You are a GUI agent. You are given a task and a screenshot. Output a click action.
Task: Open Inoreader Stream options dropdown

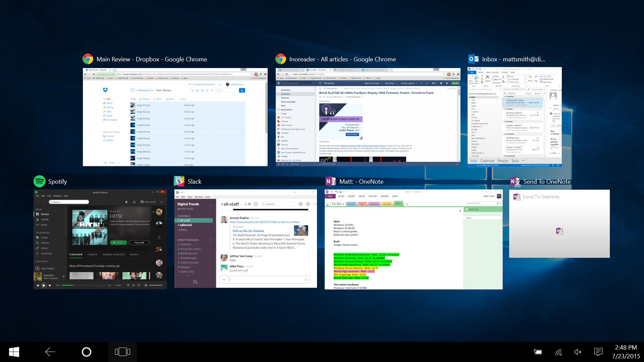coord(409,83)
